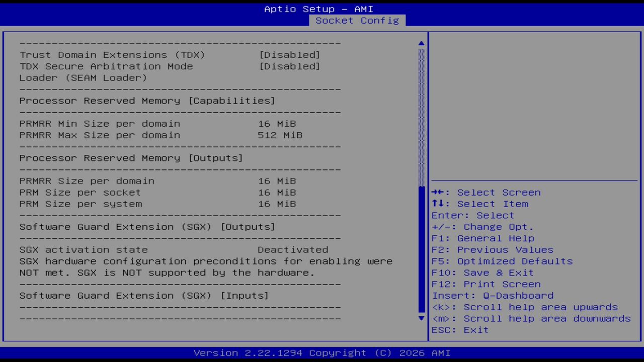Viewport: 644px width, 362px height.
Task: Click the scrollbar up arrow
Action: click(x=421, y=43)
